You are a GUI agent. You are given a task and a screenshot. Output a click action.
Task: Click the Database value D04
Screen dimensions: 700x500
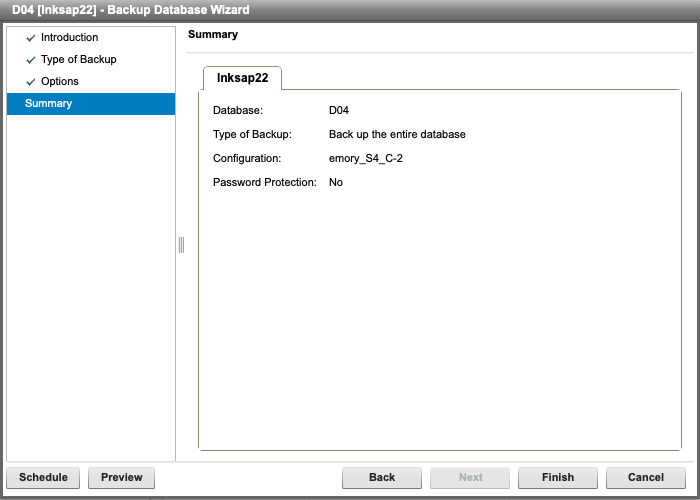[338, 110]
